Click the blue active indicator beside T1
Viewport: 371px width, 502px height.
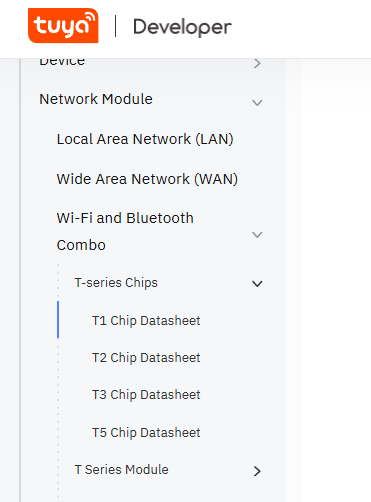pos(58,320)
